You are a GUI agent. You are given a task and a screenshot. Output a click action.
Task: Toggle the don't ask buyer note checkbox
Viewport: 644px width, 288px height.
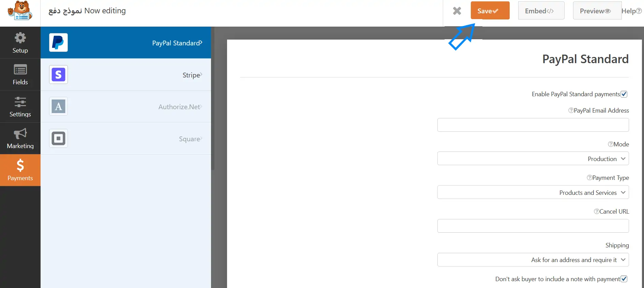pos(624,279)
